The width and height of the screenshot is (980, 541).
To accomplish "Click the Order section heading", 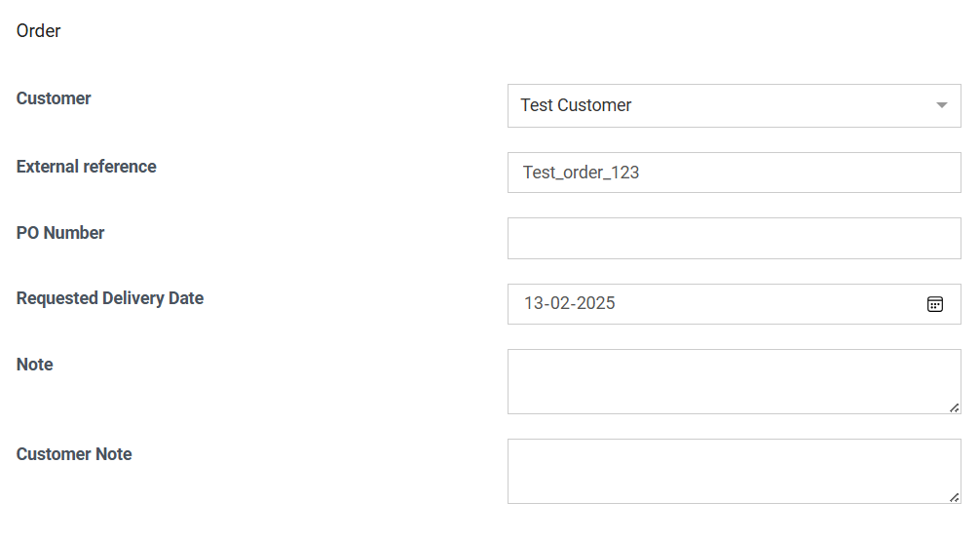I will (x=38, y=30).
